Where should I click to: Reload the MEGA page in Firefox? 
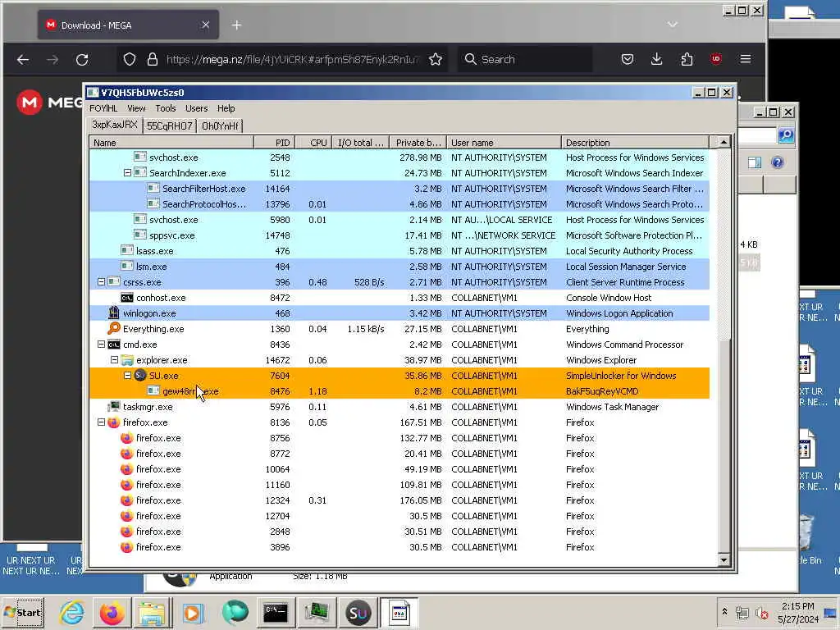(82, 59)
